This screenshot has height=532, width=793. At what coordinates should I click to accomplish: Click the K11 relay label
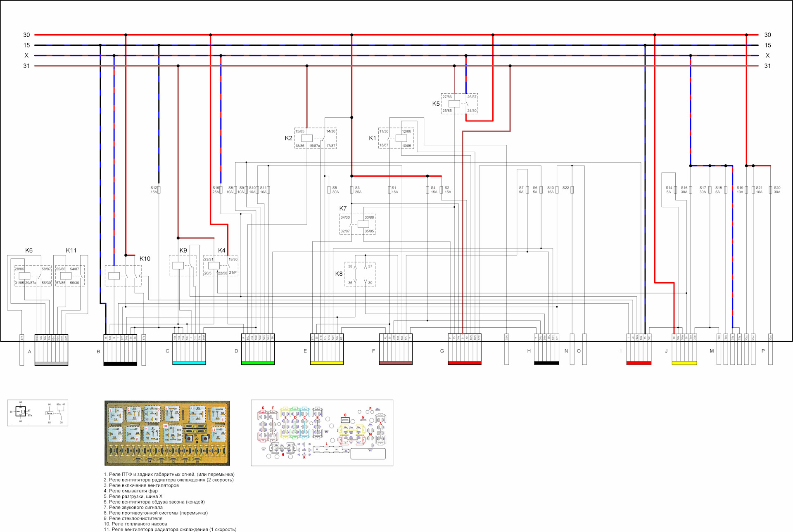[x=71, y=251]
